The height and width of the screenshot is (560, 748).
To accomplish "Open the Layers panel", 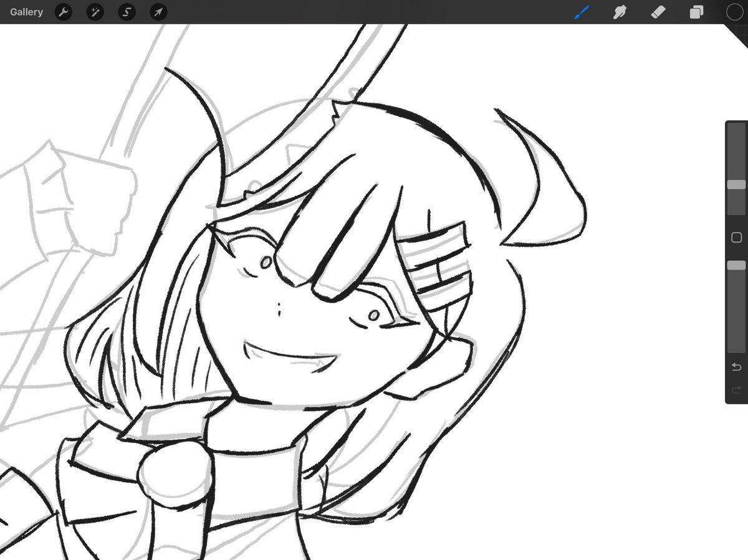I will [696, 12].
